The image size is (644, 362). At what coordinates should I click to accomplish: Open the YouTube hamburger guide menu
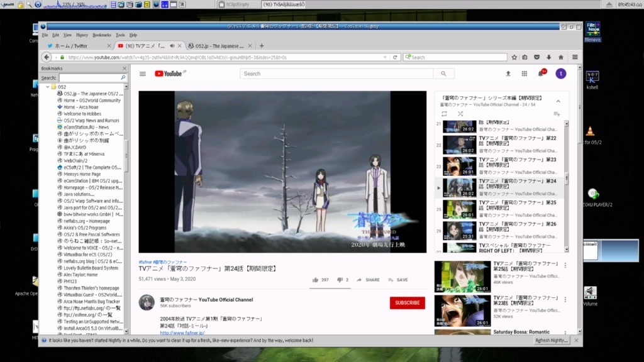[x=143, y=74]
